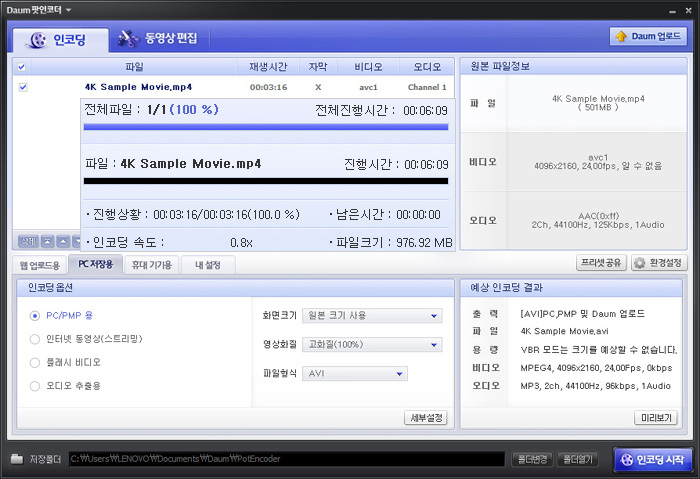
Task: Click the 세부설정 detailed settings button
Action: 425,418
